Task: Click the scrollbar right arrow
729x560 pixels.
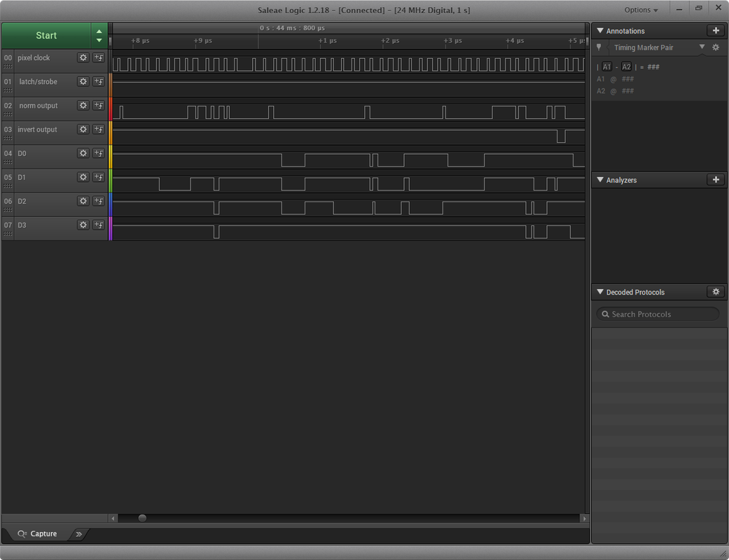Action: [x=585, y=518]
